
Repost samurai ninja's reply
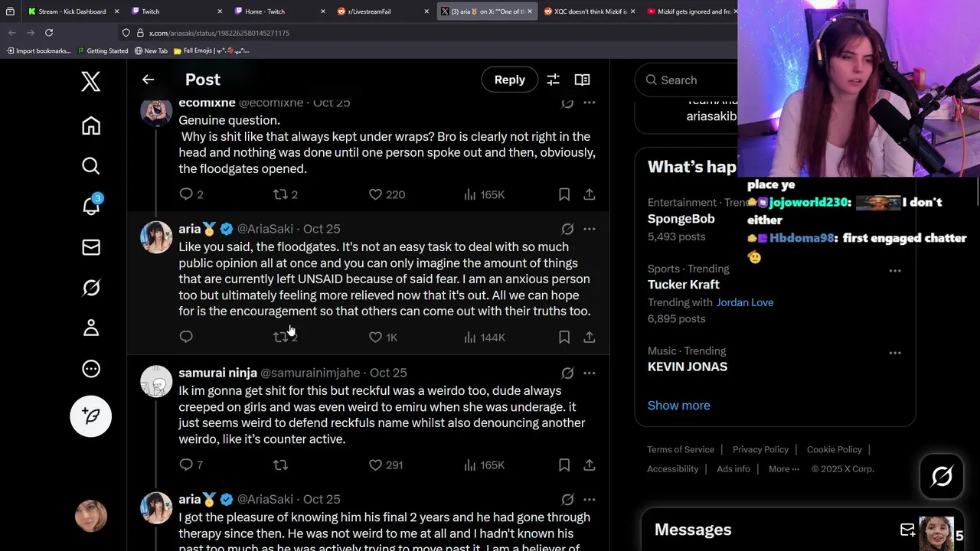[281, 465]
